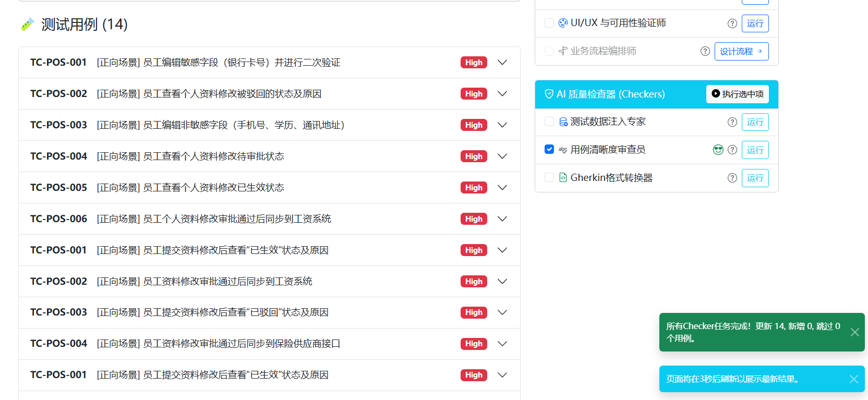Run the UI/UX 与可用性验证师 agent
Viewport: 868px width, 400px height.
755,23
